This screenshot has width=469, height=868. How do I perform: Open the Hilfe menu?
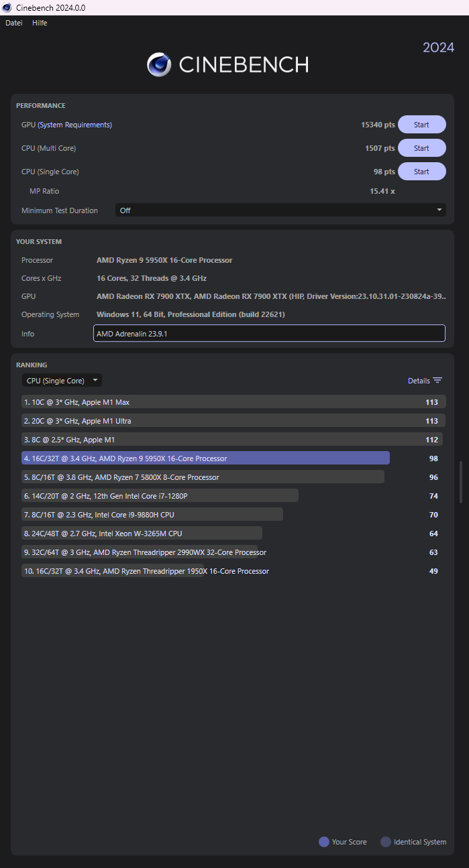40,23
